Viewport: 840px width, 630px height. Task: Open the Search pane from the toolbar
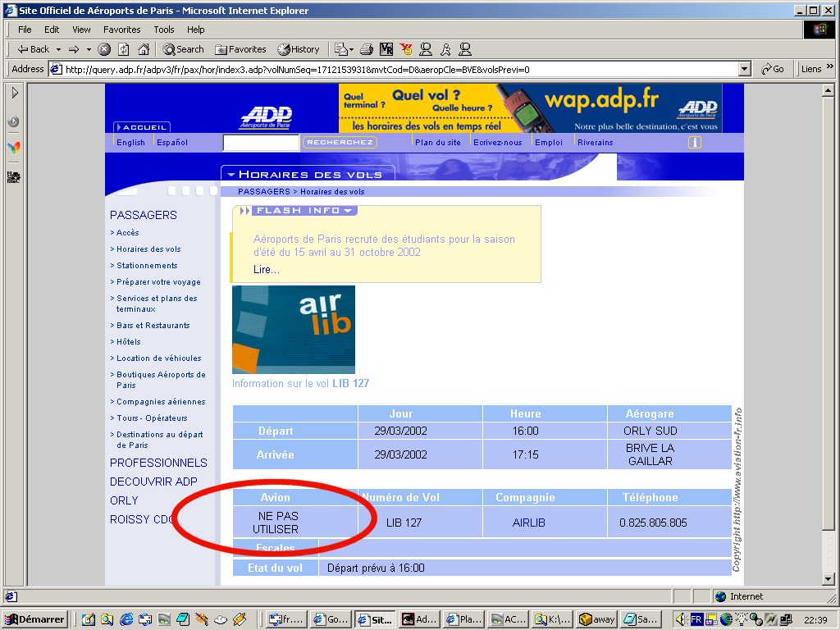point(184,49)
